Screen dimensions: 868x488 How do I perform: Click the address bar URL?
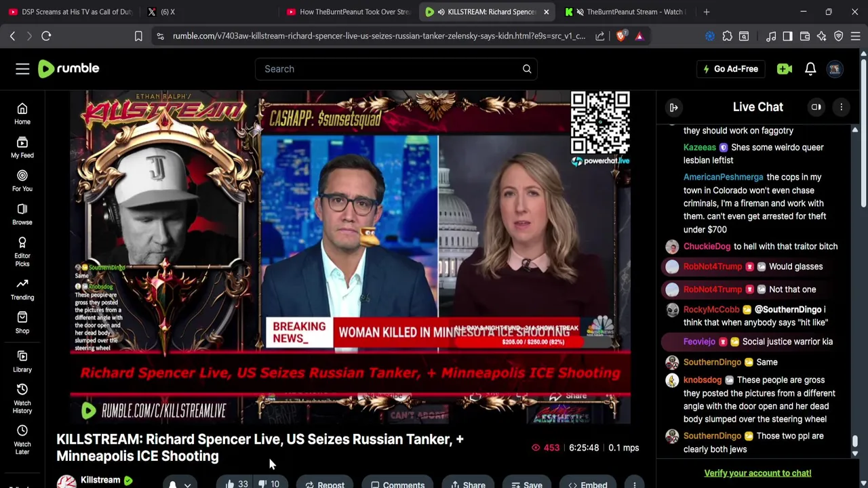point(379,36)
